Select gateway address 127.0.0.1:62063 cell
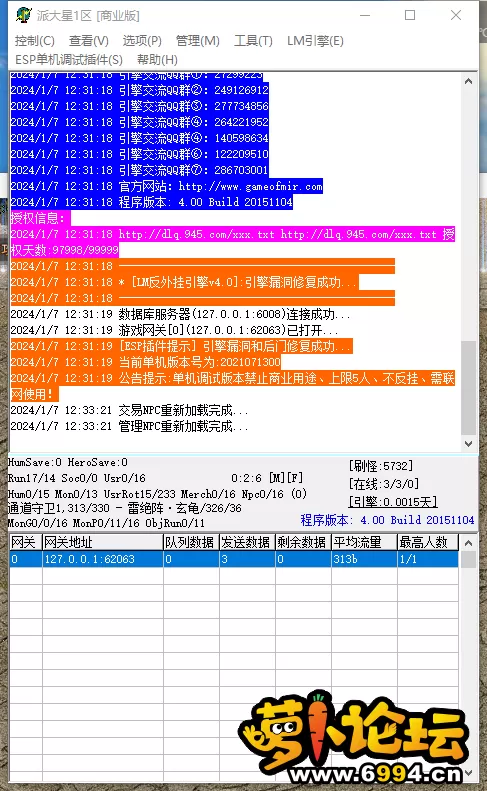Screen dimensions: 487x791 [x=102, y=559]
